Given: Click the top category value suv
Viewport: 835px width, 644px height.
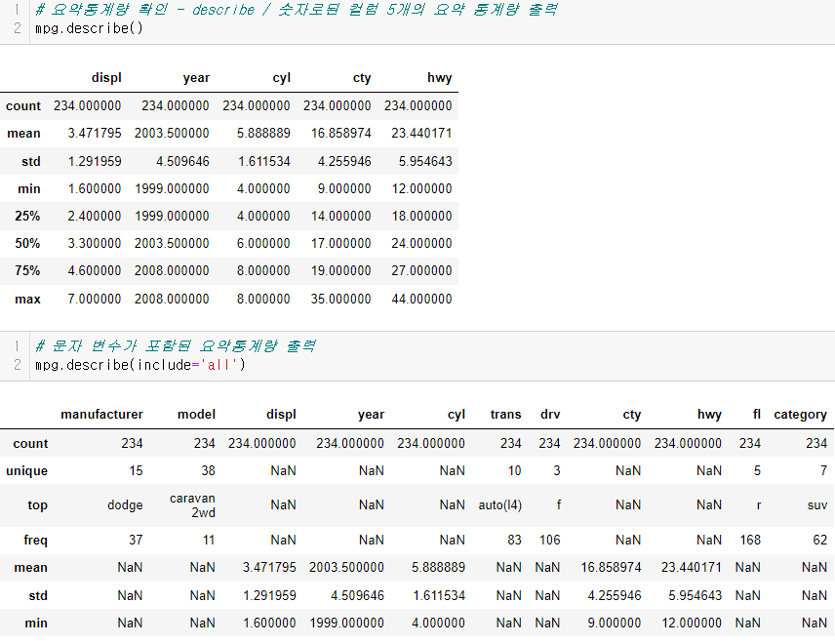Looking at the screenshot, I should 817,505.
